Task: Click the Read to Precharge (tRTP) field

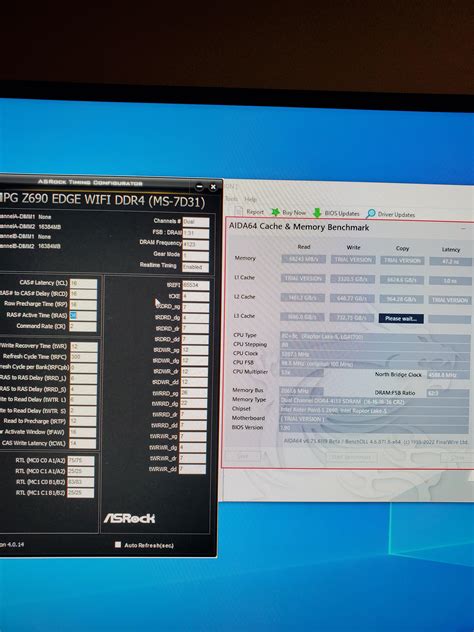Action: pos(83,422)
